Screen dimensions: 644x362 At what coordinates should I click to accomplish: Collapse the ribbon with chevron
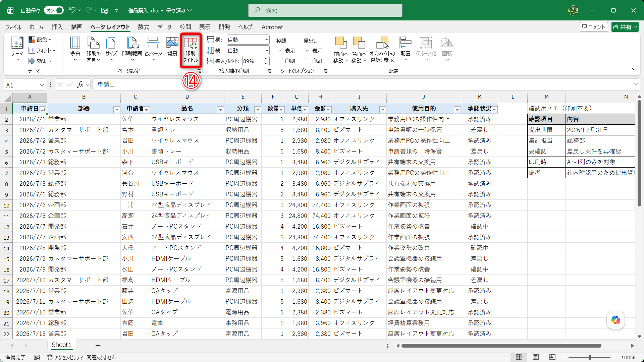pos(634,69)
